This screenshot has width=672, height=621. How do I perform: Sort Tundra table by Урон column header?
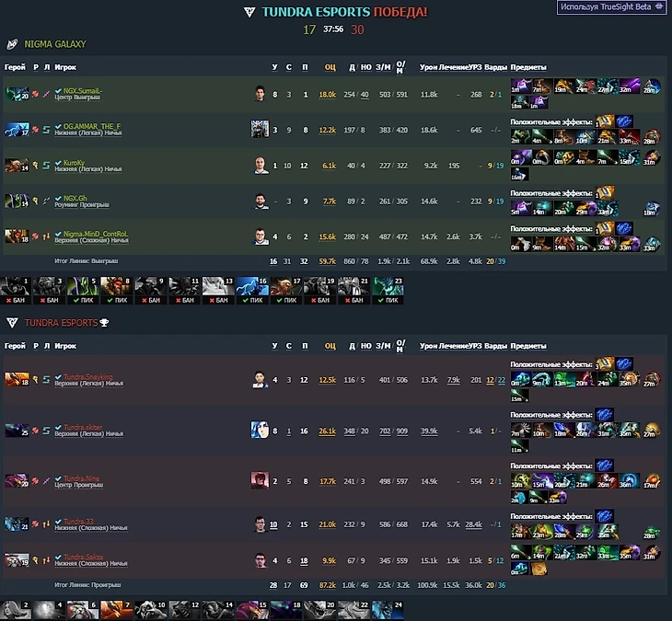(428, 346)
